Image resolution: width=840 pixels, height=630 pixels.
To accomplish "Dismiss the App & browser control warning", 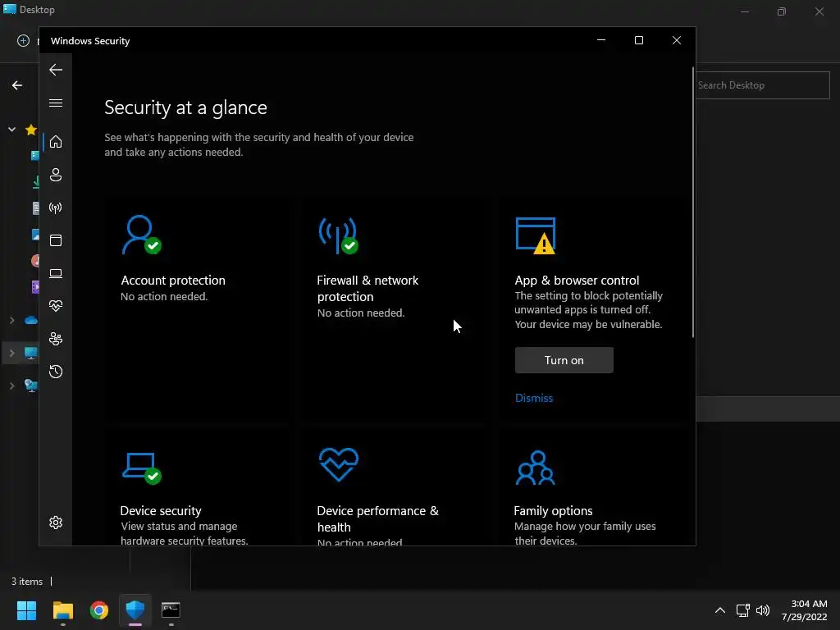I will click(533, 398).
